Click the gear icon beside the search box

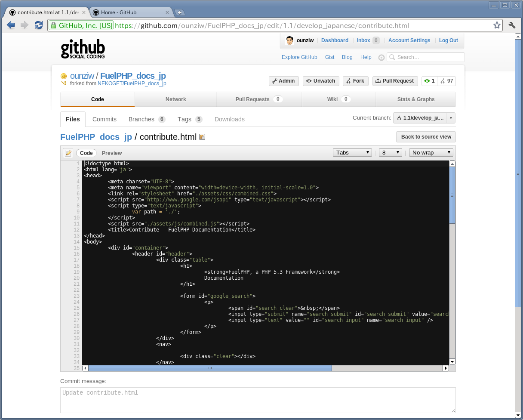pos(381,57)
